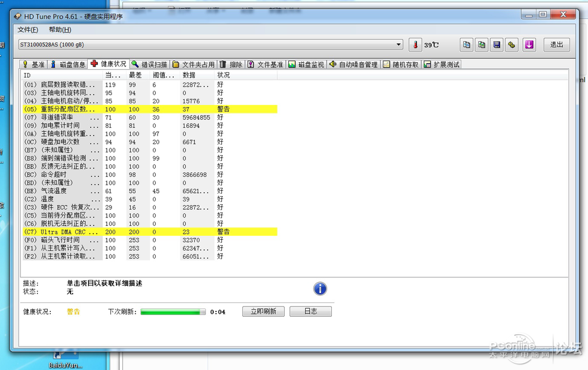Screen dimensions: 588x370
Task: Click the data value 59684855
Action: click(196, 118)
